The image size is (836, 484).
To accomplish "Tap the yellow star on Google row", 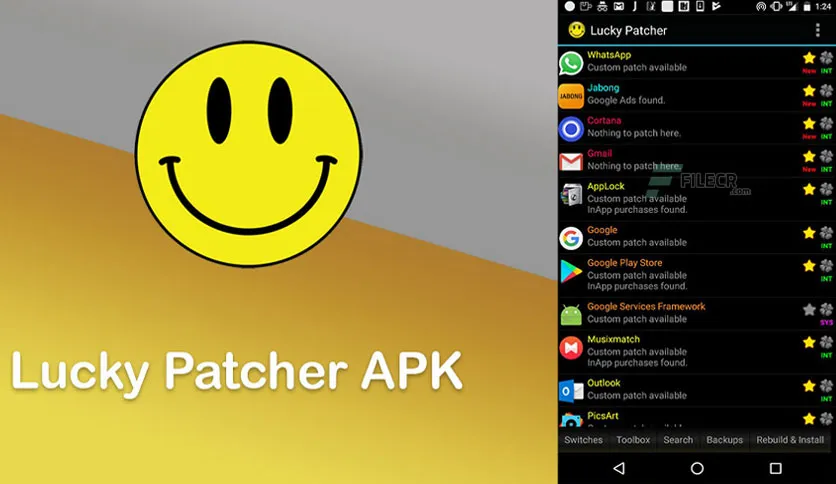I will [x=809, y=233].
